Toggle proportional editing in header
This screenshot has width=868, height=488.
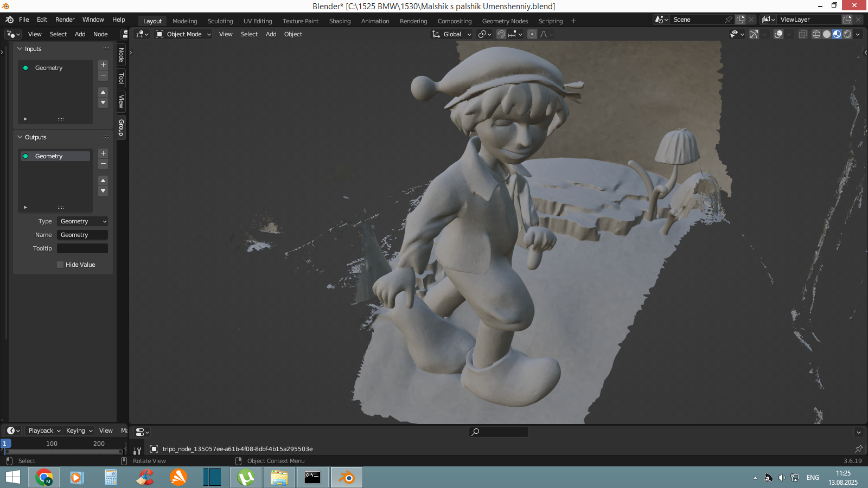point(532,34)
